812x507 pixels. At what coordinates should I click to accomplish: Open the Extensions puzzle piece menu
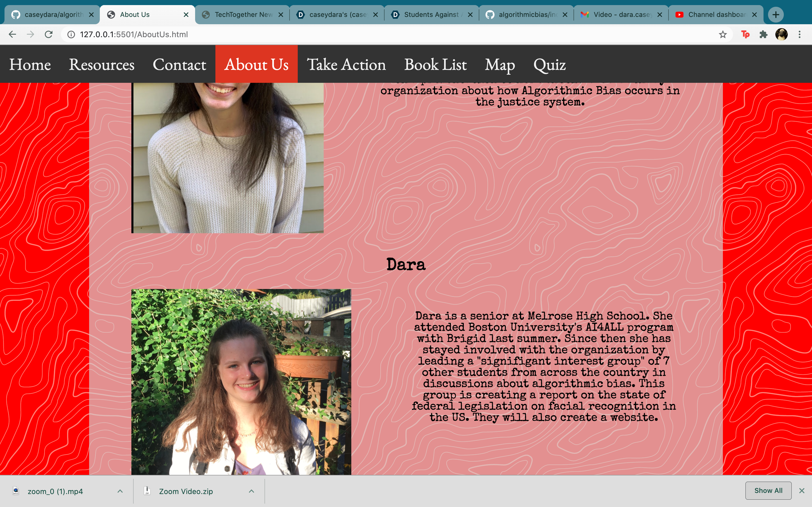pyautogui.click(x=763, y=34)
